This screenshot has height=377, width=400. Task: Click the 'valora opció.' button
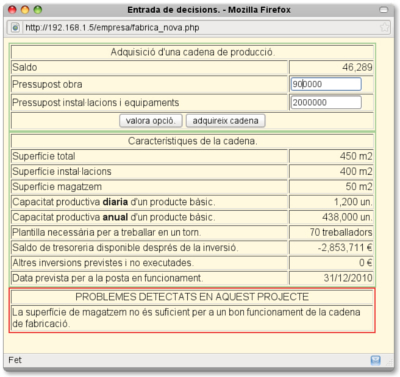point(151,121)
